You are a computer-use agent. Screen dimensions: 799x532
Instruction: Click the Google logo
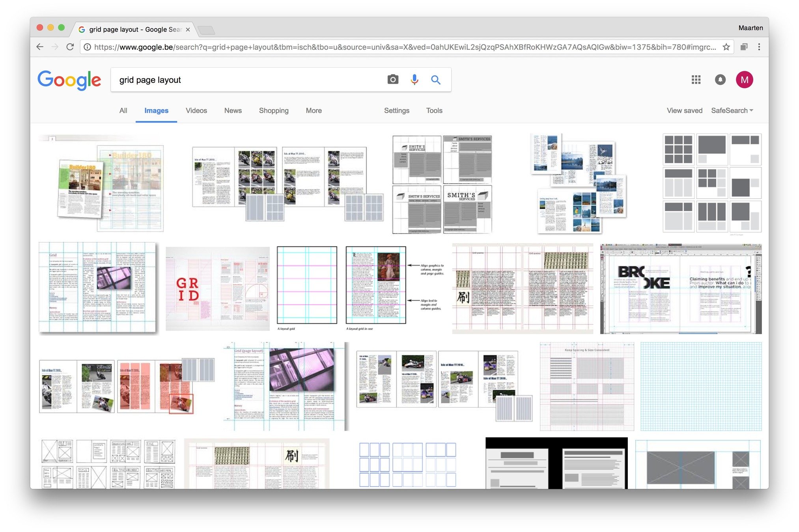point(69,80)
